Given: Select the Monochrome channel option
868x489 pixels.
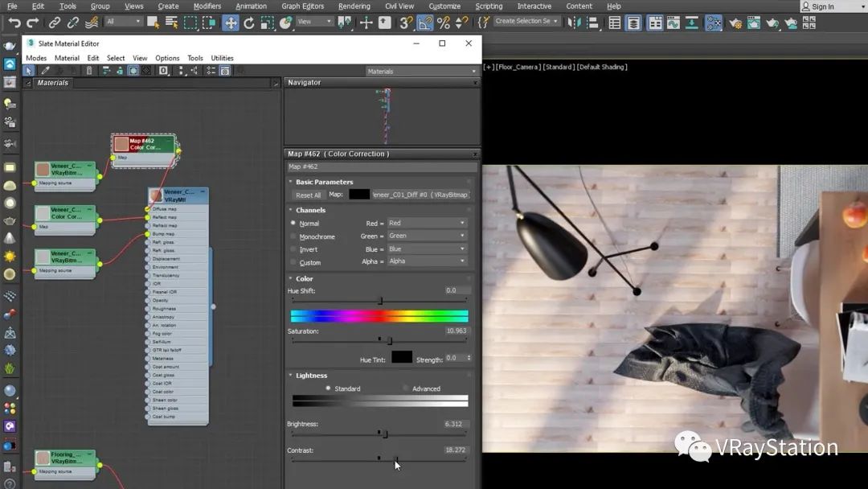Looking at the screenshot, I should click(x=293, y=236).
